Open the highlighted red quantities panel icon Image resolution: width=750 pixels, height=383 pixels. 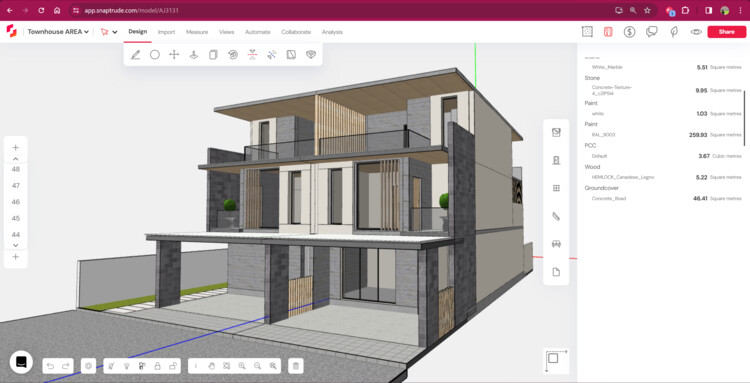point(608,32)
